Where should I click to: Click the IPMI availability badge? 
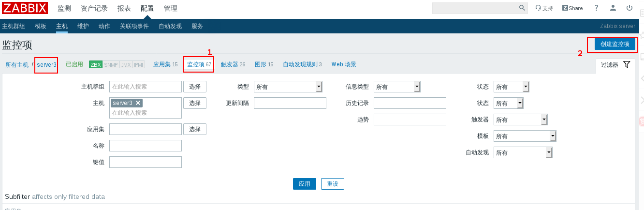tap(139, 64)
